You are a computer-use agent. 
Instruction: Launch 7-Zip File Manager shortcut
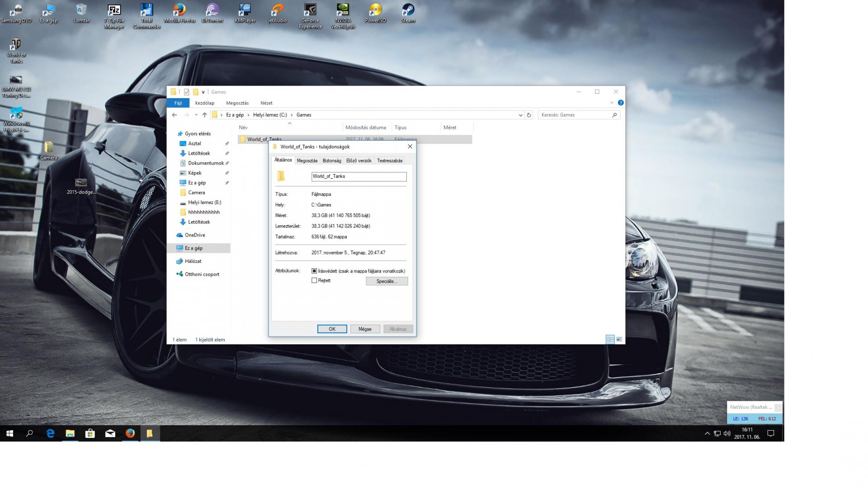point(114,16)
